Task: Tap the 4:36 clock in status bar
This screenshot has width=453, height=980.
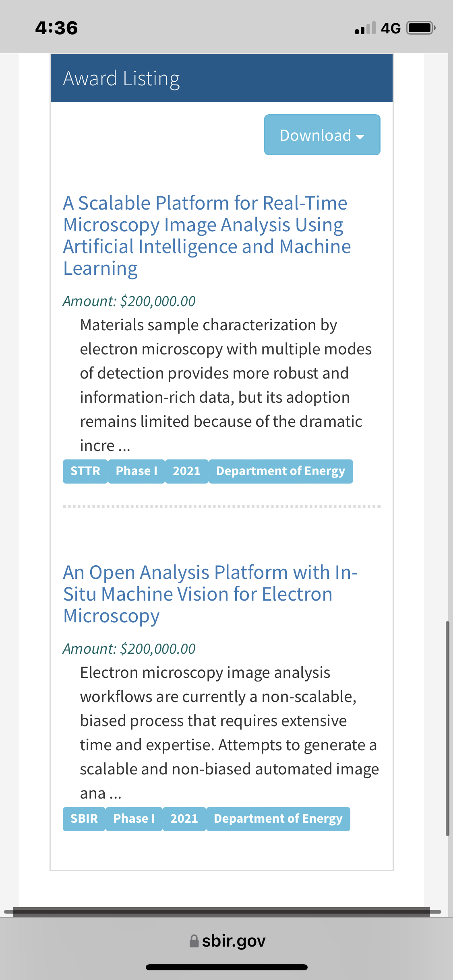Action: pyautogui.click(x=56, y=28)
